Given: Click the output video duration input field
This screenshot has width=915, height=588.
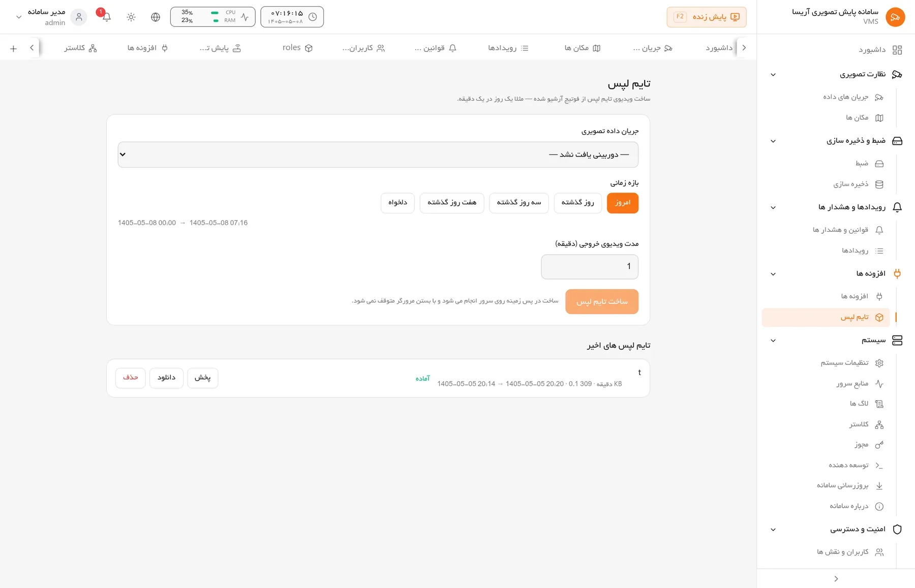Looking at the screenshot, I should click(x=590, y=267).
